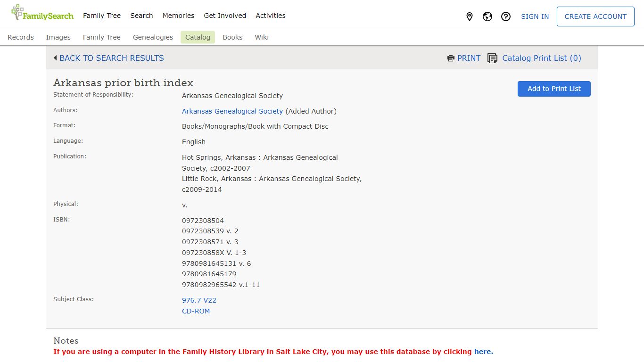Screen dimensions: 644x362
Task: Open the Search top menu
Action: coord(141,16)
